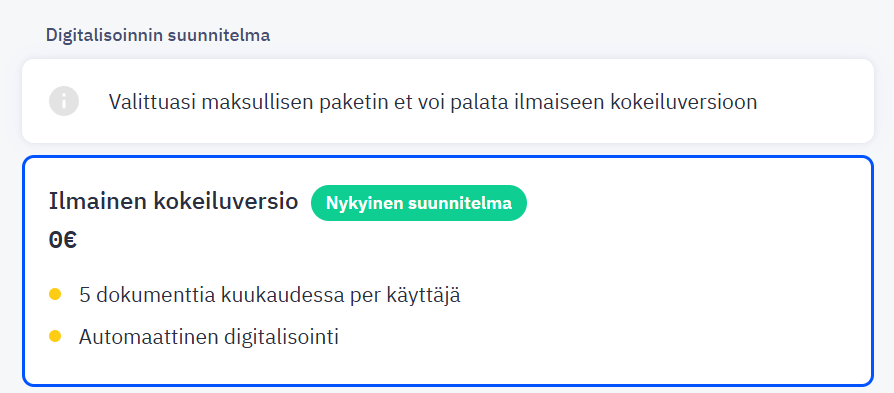Viewport: 894px width, 393px height.
Task: Click the 0€ price text
Action: pyautogui.click(x=63, y=240)
